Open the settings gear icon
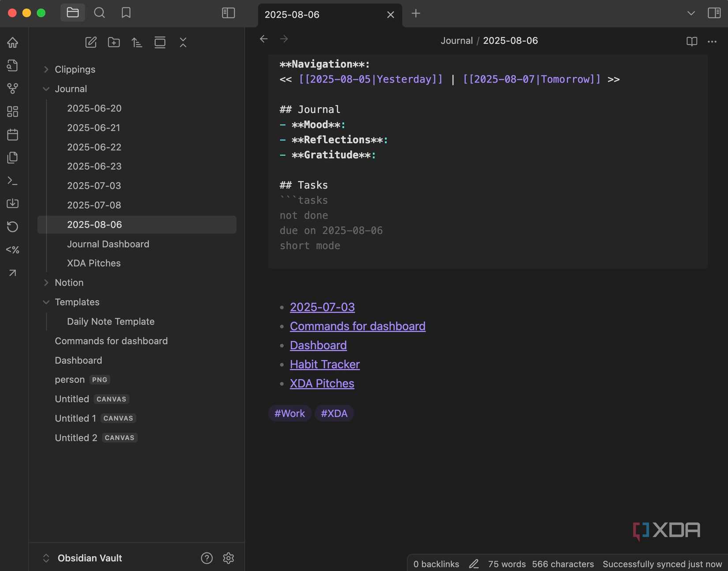The height and width of the screenshot is (571, 728). click(x=229, y=558)
